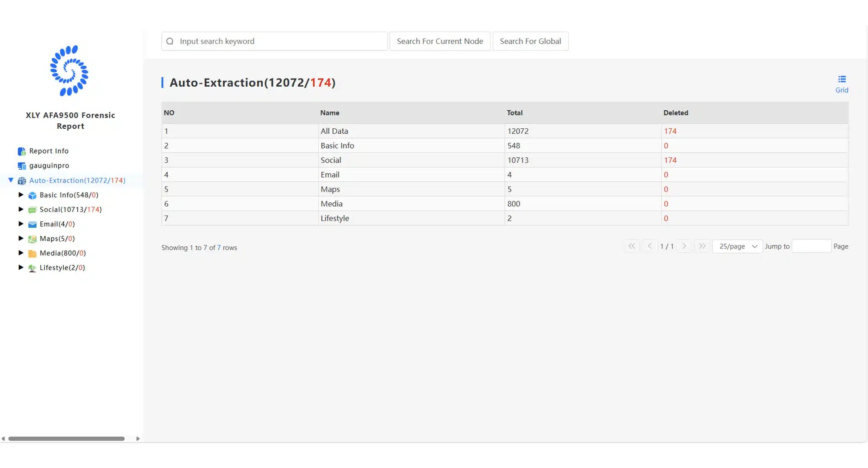Click Search For Global button
The height and width of the screenshot is (468, 868).
pyautogui.click(x=530, y=41)
